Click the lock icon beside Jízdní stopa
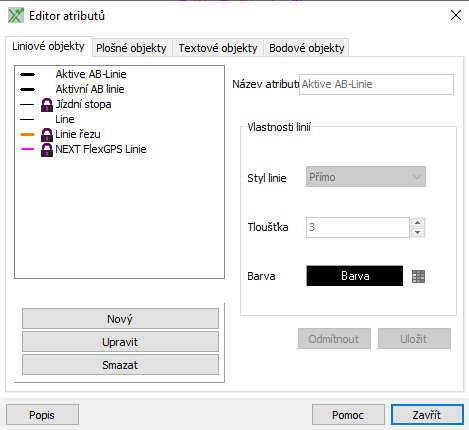 click(47, 105)
